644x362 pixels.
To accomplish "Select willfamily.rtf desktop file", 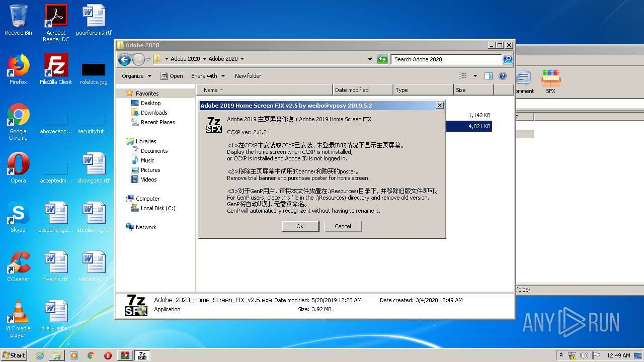I will point(94,266).
